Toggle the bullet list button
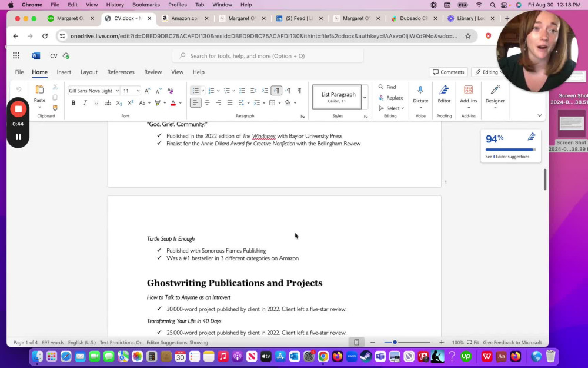The image size is (588, 368). tap(195, 91)
